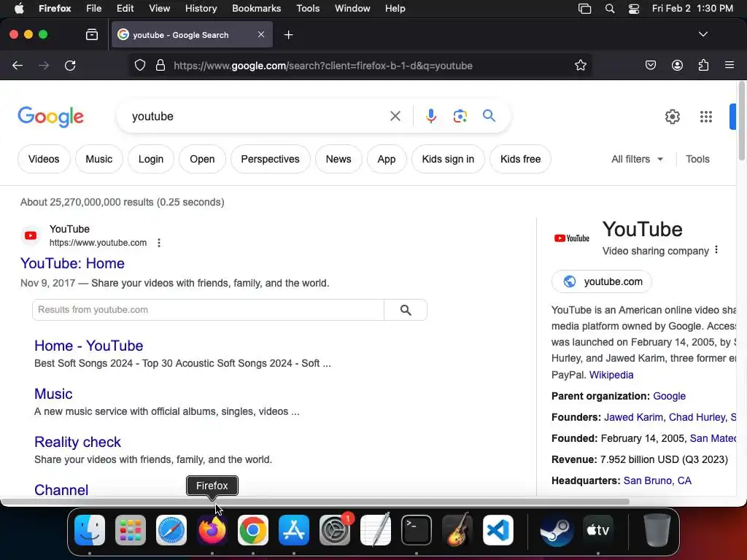The width and height of the screenshot is (747, 560).
Task: Open the Firefox account icon
Action: [677, 65]
